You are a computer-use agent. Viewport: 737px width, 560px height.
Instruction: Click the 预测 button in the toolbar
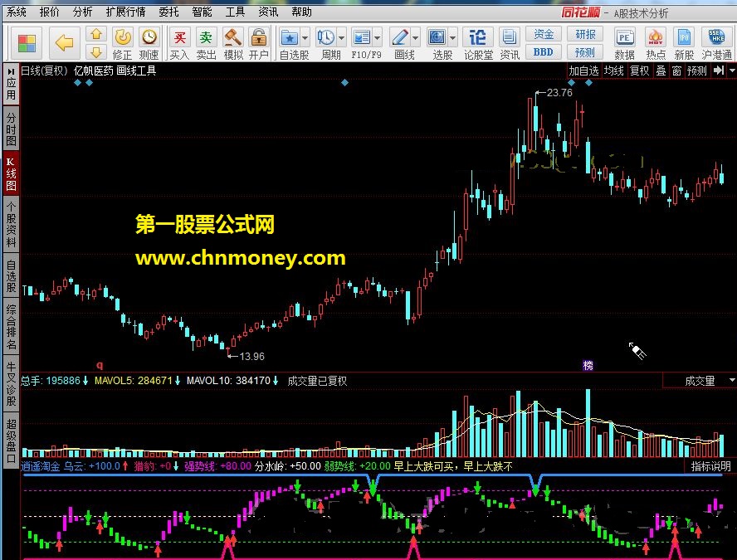pos(585,52)
